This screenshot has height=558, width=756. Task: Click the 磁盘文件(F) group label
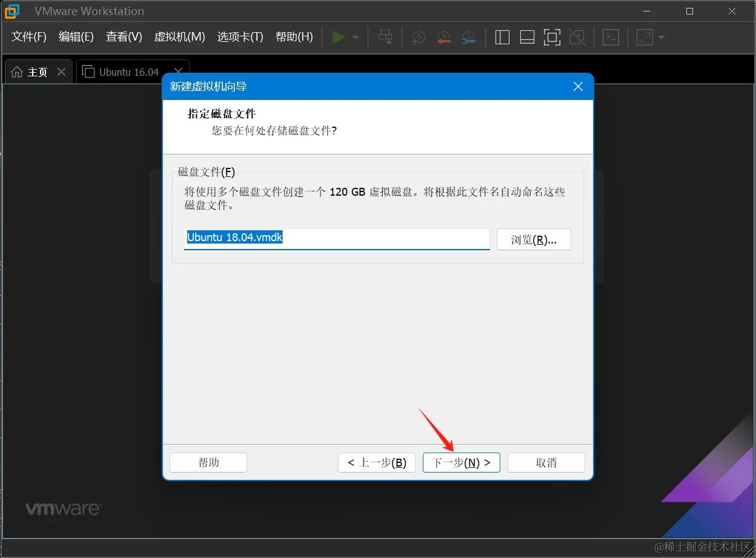[x=207, y=172]
